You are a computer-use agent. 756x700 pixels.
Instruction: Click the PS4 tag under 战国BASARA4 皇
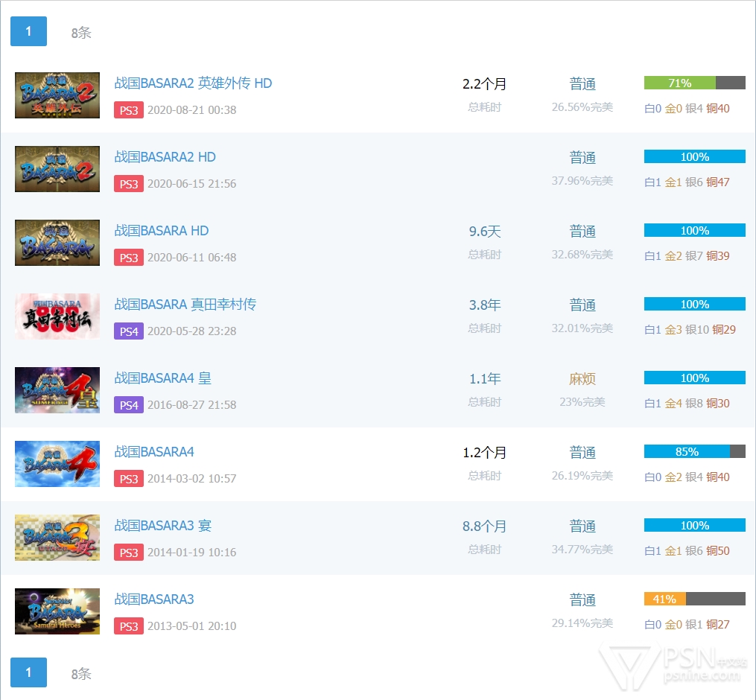pyautogui.click(x=128, y=405)
